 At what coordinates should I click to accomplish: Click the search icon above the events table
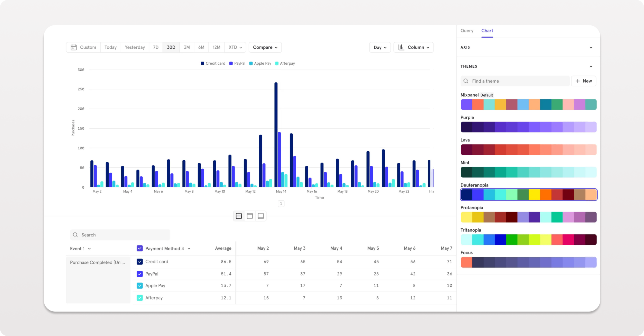click(x=75, y=235)
